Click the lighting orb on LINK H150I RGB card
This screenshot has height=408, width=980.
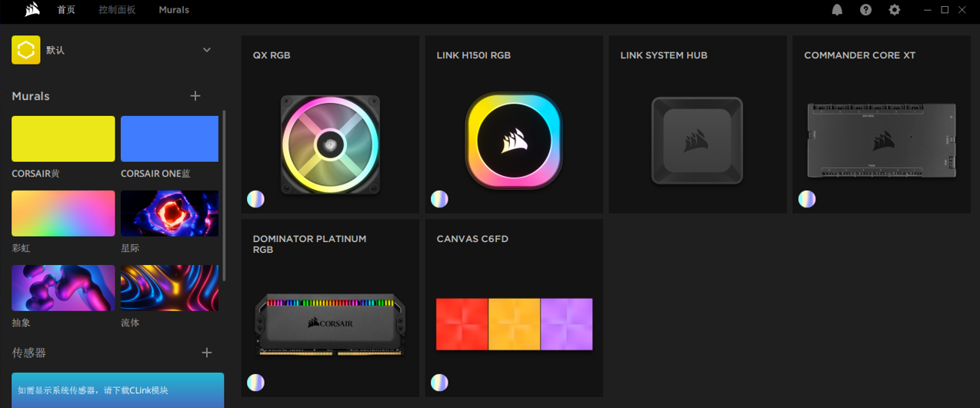[439, 199]
